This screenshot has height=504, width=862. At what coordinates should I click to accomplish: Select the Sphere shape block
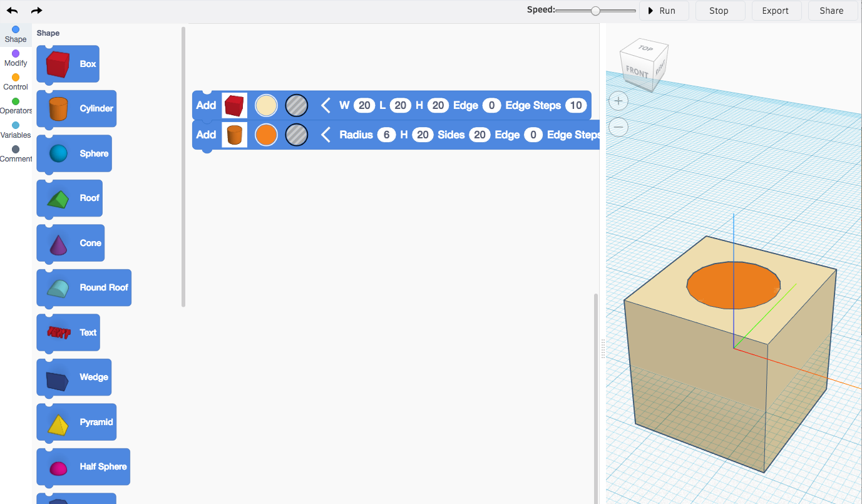point(74,153)
